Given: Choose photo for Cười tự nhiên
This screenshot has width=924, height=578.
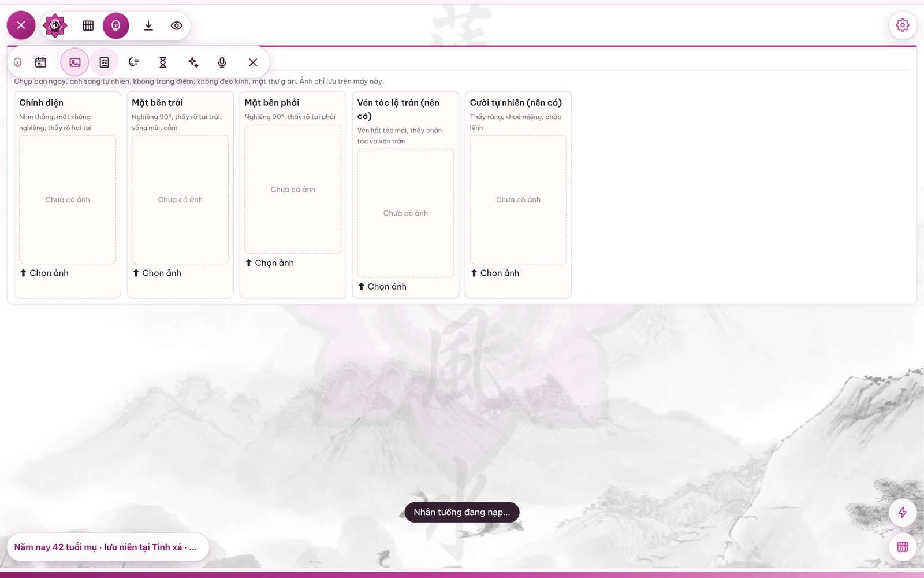Looking at the screenshot, I should pos(495,273).
